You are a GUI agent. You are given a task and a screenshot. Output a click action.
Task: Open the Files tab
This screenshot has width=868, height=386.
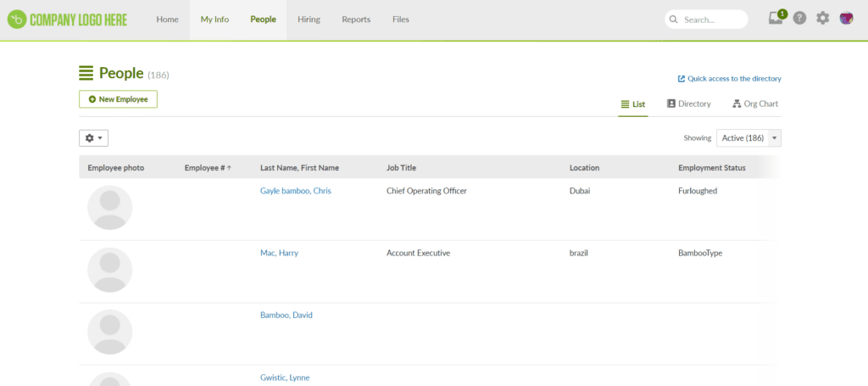(x=401, y=20)
